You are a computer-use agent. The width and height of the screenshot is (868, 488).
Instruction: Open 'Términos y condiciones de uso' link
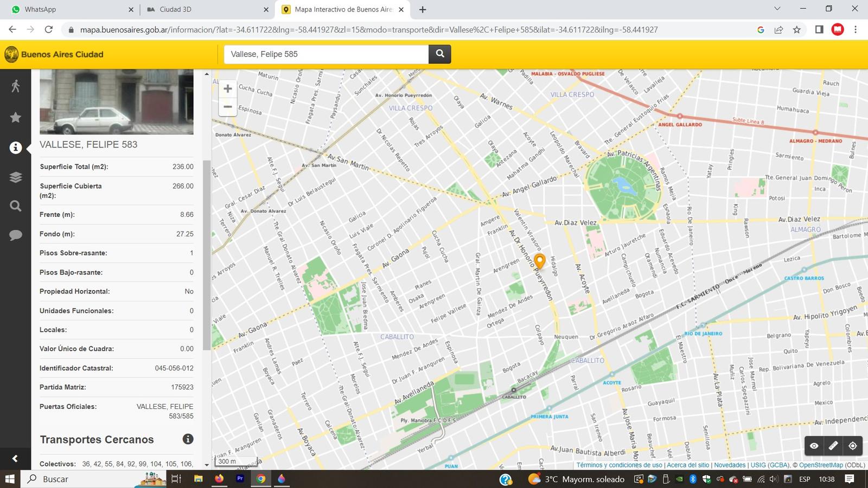click(x=619, y=465)
